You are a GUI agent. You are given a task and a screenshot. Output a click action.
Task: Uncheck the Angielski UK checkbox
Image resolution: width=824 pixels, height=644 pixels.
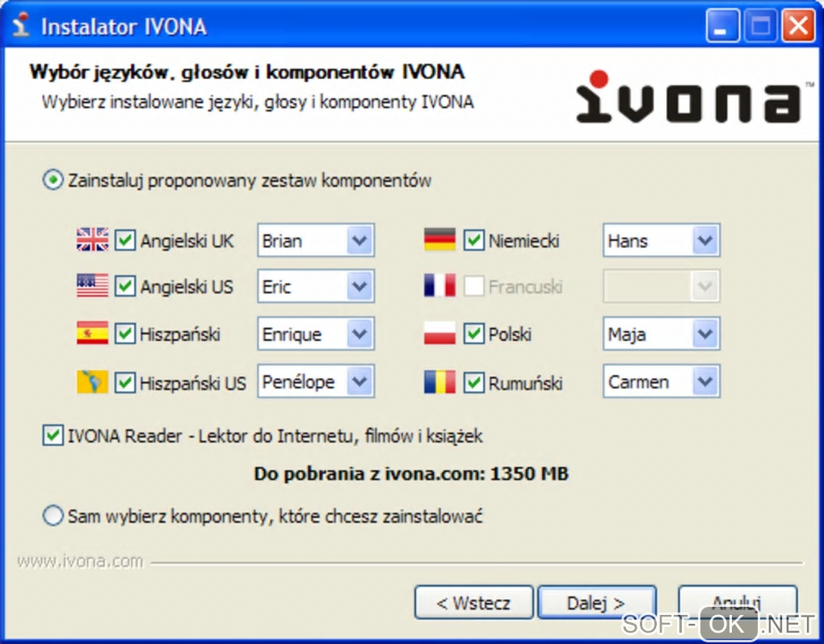click(125, 240)
